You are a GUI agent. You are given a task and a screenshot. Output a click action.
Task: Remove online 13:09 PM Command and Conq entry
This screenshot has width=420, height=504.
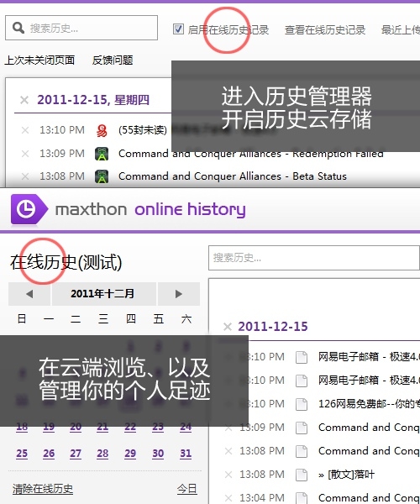click(x=228, y=428)
